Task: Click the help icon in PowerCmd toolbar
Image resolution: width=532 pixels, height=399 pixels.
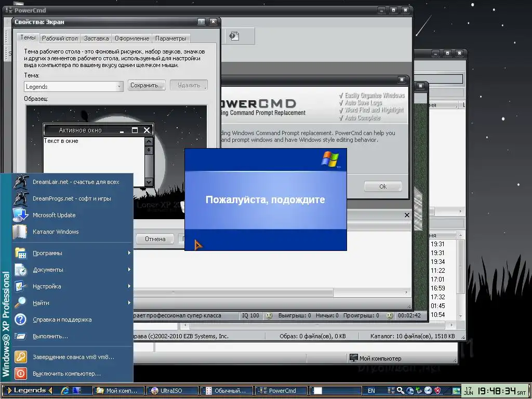Action: pyautogui.click(x=234, y=36)
